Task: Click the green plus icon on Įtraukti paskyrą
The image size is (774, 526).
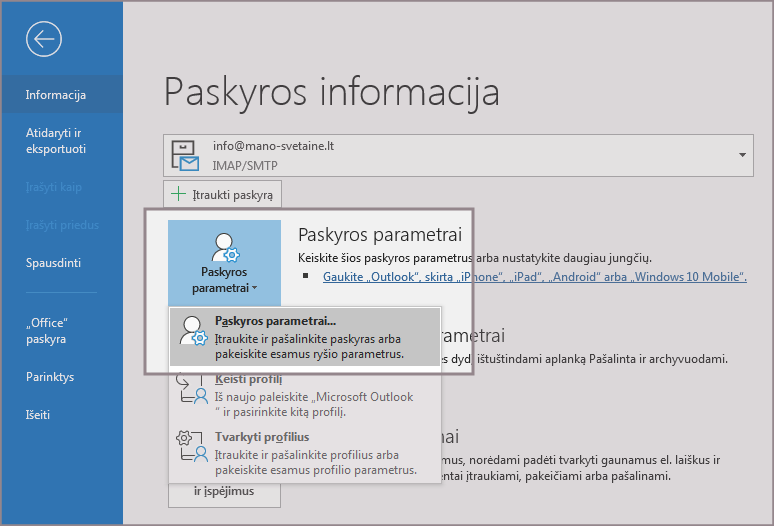Action: click(179, 194)
